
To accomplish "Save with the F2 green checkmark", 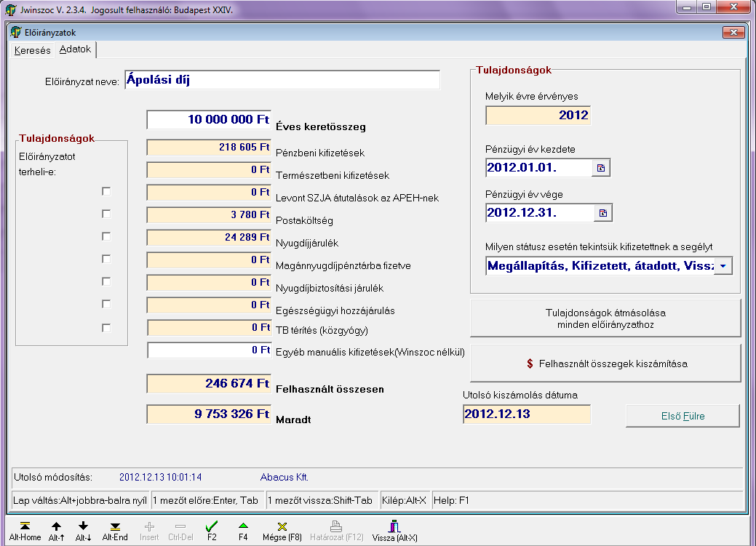I will click(x=212, y=526).
